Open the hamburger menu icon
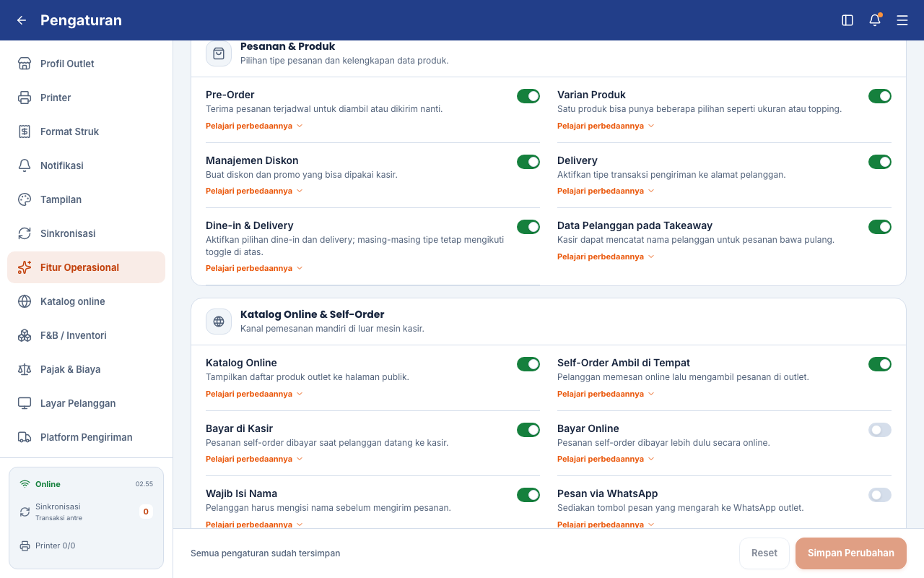The width and height of the screenshot is (924, 578). click(902, 20)
